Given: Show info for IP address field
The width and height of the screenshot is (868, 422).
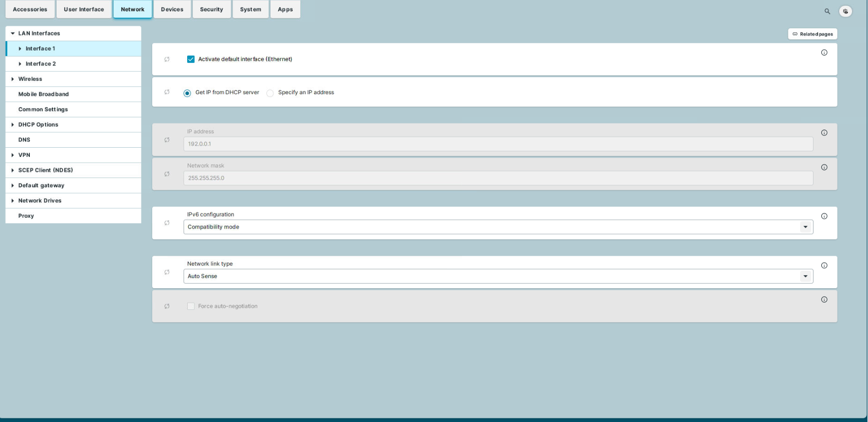Looking at the screenshot, I should tap(824, 133).
